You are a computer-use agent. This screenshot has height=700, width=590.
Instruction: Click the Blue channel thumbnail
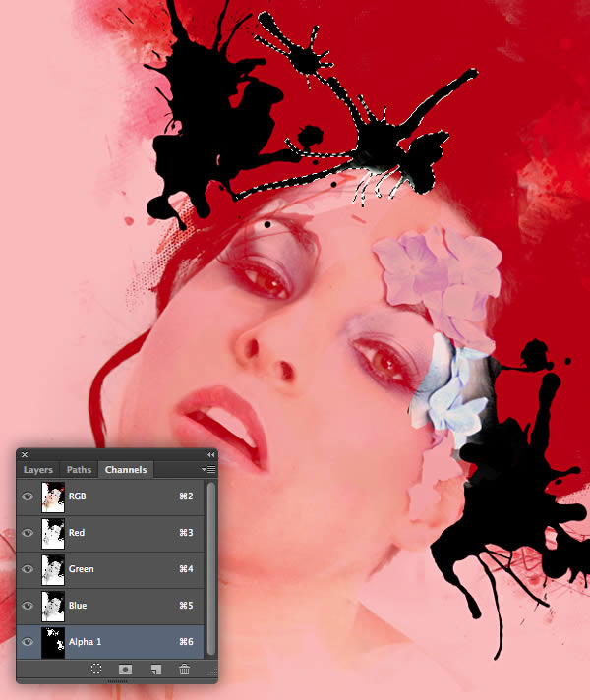53,606
